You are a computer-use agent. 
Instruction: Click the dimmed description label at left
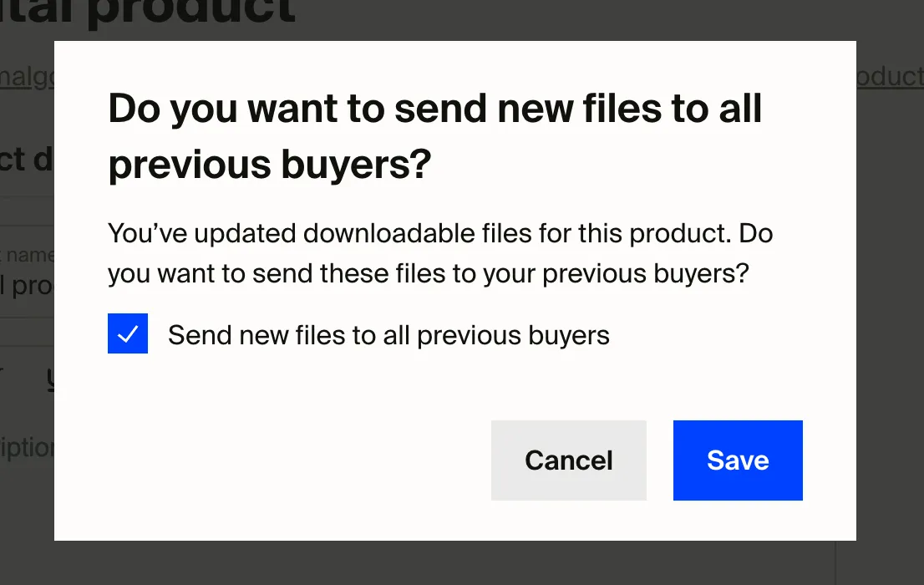point(27,447)
